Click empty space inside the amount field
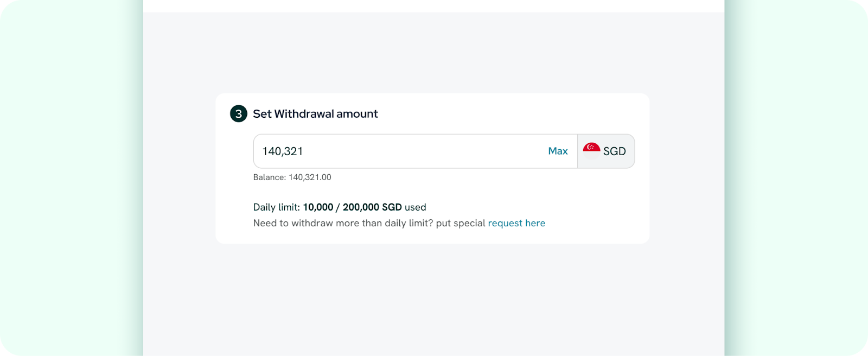Image resolution: width=868 pixels, height=356 pixels. tap(423, 151)
